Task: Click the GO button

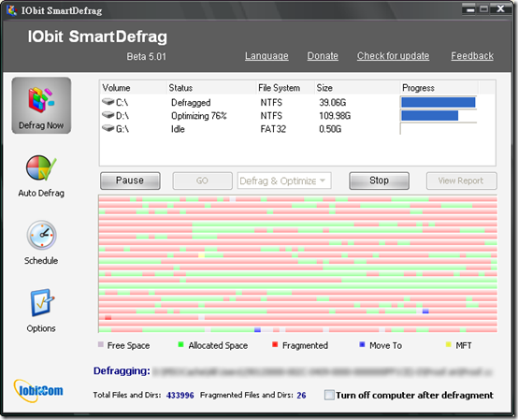Action: (202, 181)
